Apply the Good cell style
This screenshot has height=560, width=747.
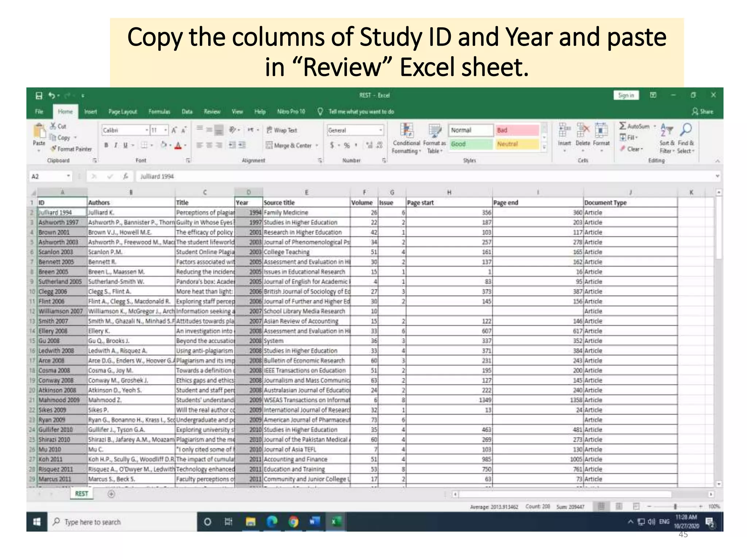coord(470,144)
